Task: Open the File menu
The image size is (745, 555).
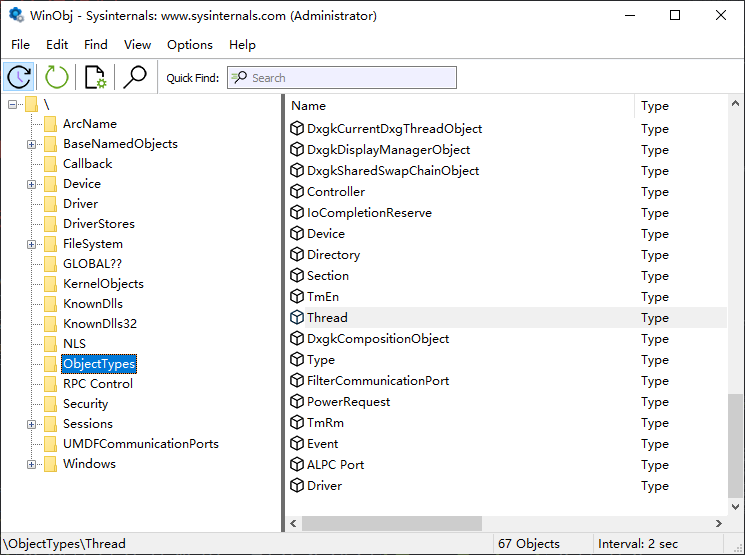Action: click(20, 45)
